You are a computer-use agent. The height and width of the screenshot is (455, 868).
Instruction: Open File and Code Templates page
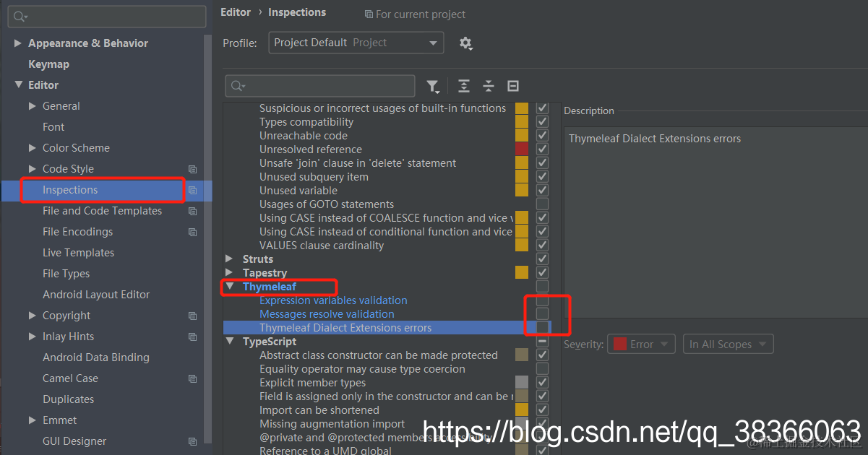[x=102, y=211]
